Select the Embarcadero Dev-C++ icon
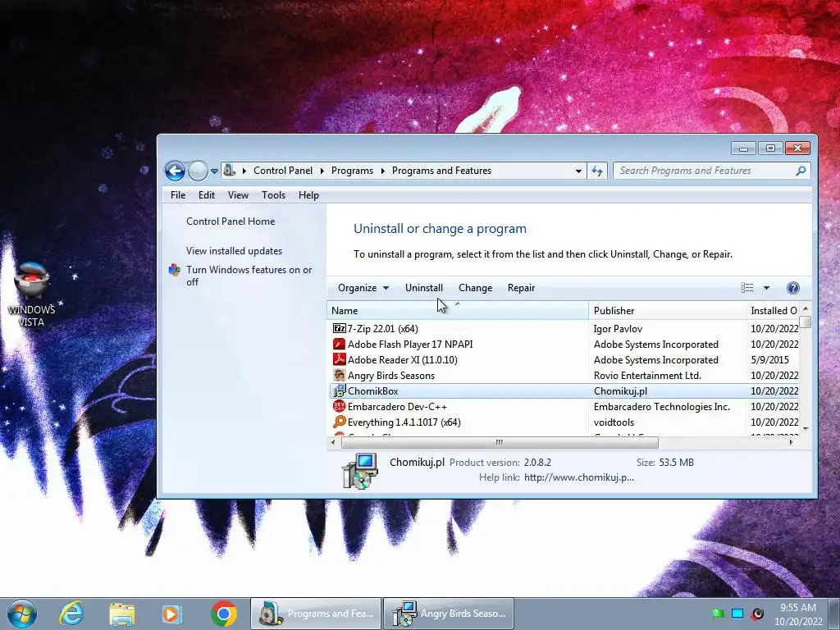This screenshot has width=840, height=630. tap(339, 406)
